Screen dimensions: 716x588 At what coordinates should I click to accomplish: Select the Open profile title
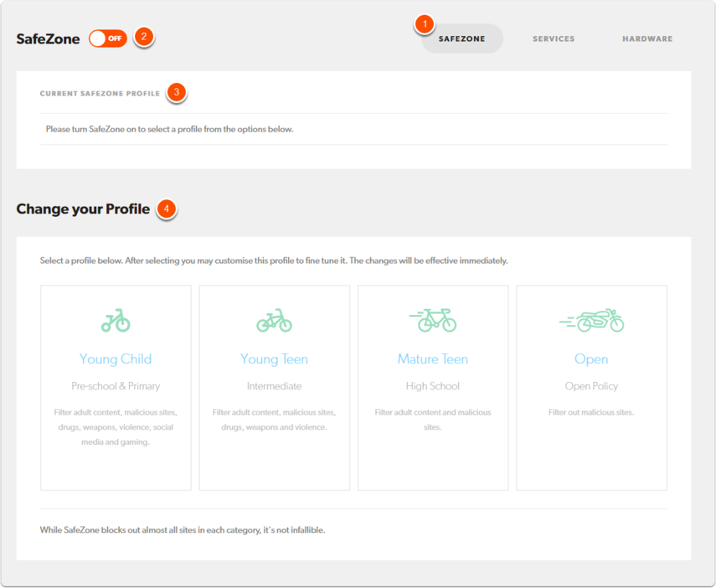click(x=591, y=359)
